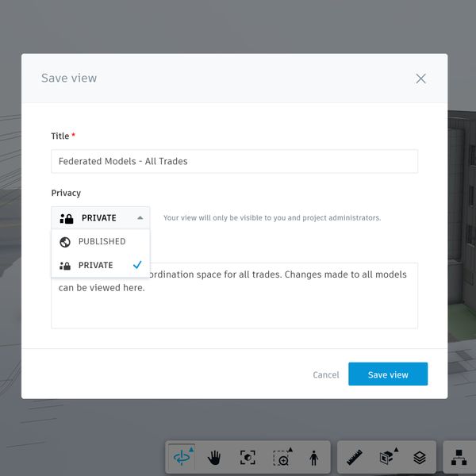Viewport: 476px width, 476px height.
Task: Click the blue checkmark beside PRIVATE
Action: [x=137, y=265]
